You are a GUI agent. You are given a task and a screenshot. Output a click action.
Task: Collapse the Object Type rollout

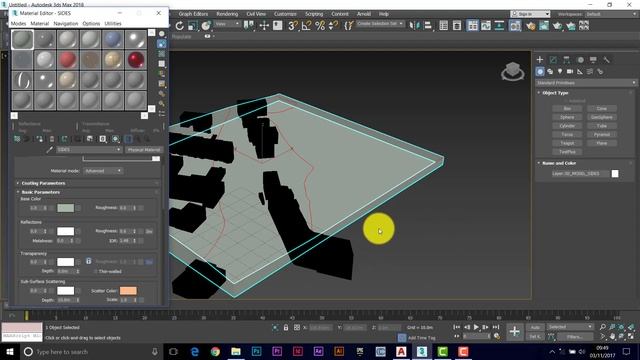[555, 93]
